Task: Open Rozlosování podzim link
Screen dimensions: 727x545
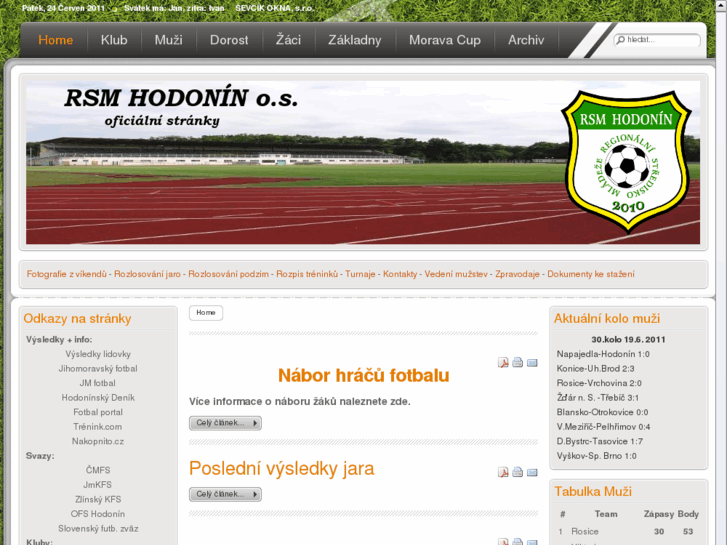Action: click(x=229, y=274)
